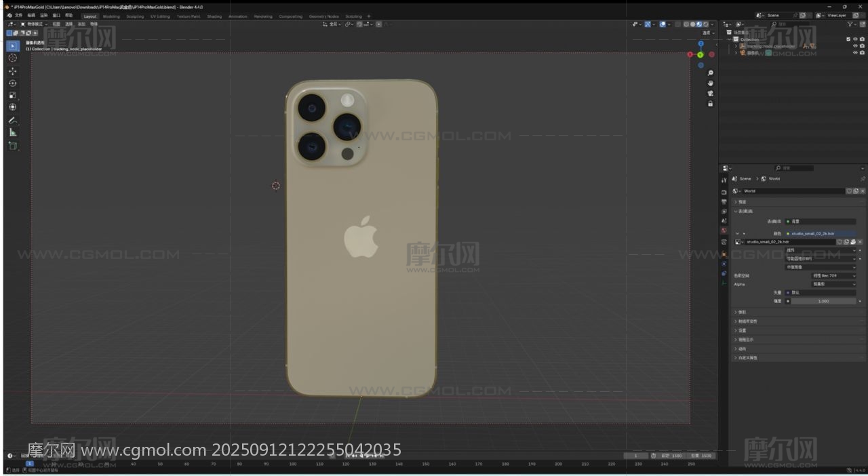Viewport: 868px width, 476px height.
Task: Disable Collection in renders via camera icon
Action: click(x=862, y=39)
